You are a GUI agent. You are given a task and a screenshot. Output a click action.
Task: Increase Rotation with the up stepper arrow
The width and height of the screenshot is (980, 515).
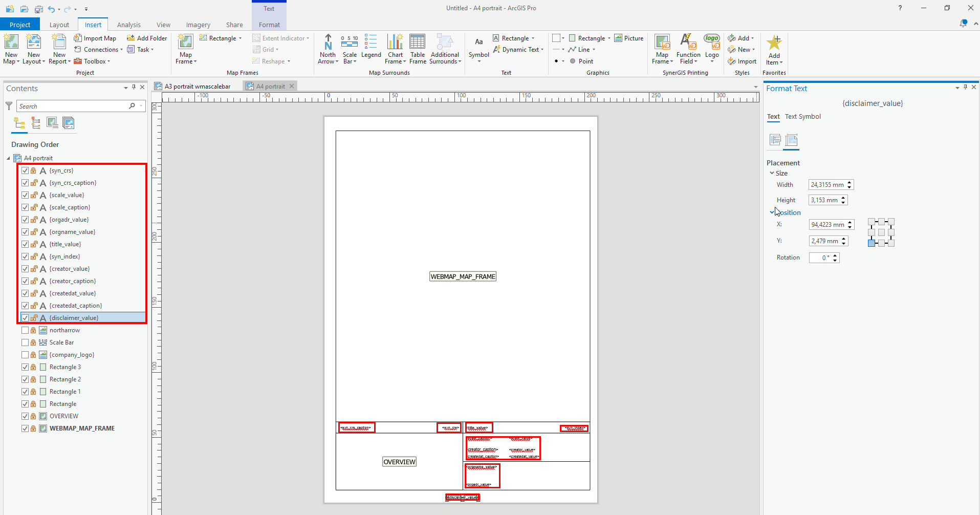836,255
